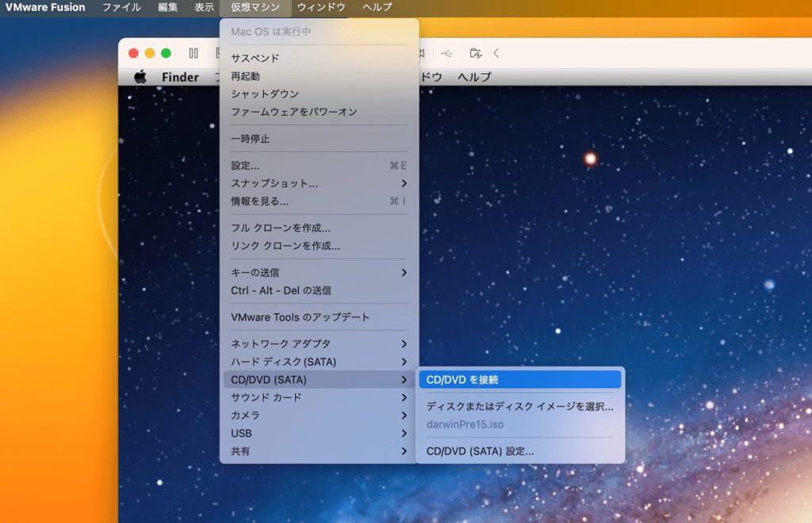Choose ファームウェアをパワーオン
Image resolution: width=812 pixels, height=523 pixels.
click(319, 112)
